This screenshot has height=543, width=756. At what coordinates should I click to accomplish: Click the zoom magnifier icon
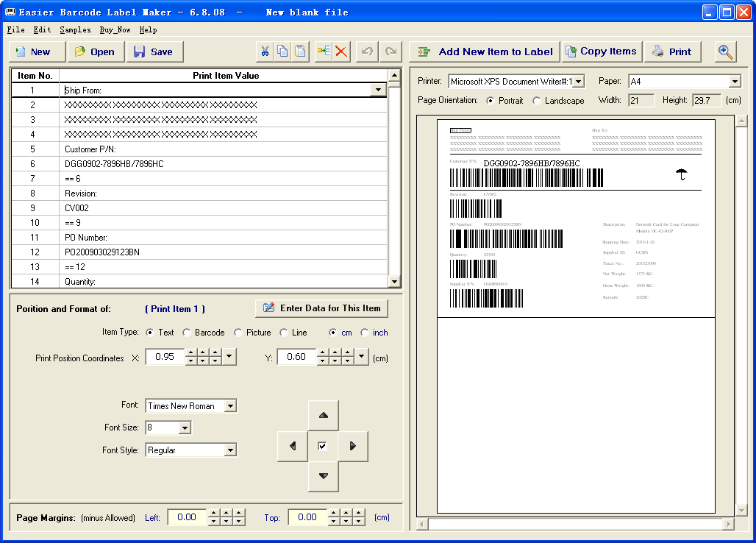725,52
